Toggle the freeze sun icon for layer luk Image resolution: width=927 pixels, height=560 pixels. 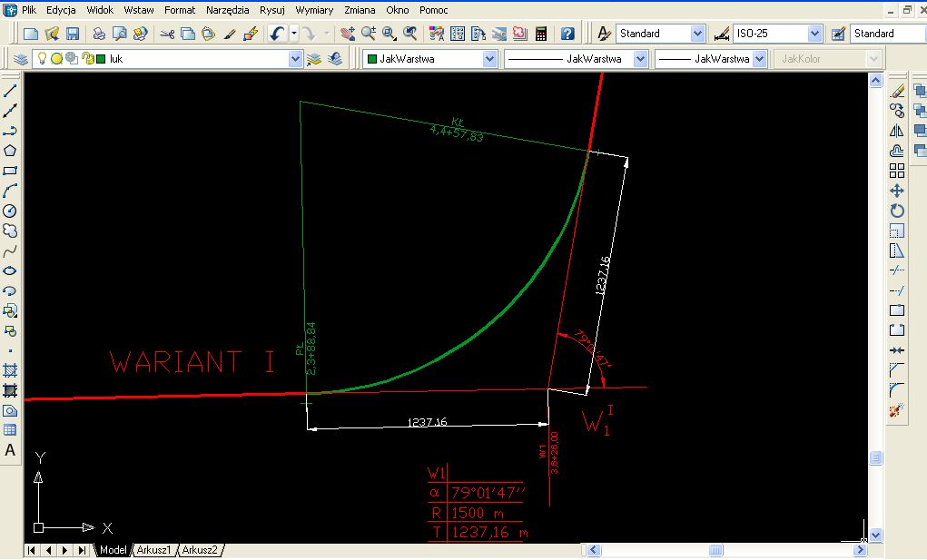click(x=57, y=58)
